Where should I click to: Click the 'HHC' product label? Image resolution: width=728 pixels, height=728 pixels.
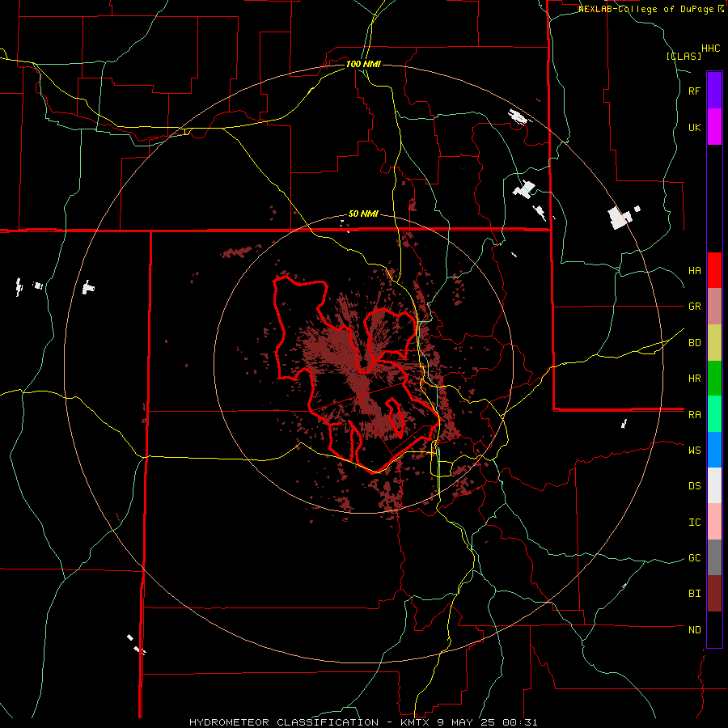711,49
